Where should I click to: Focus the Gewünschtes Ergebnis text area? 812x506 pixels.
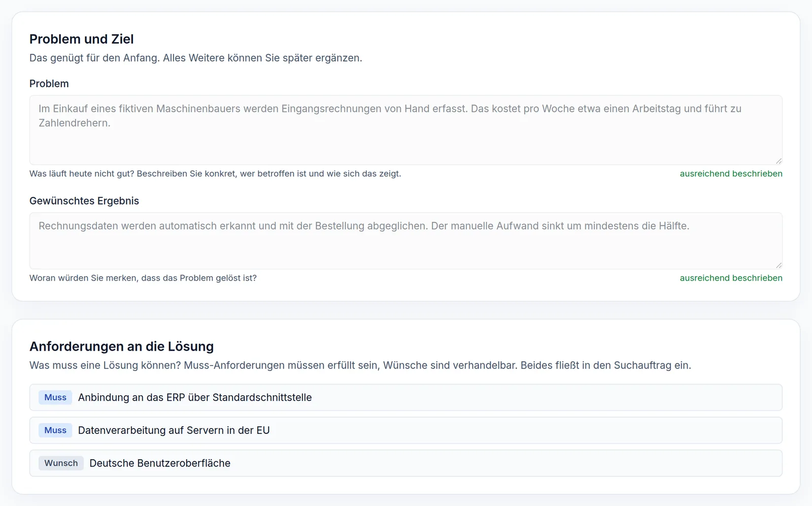click(x=405, y=241)
